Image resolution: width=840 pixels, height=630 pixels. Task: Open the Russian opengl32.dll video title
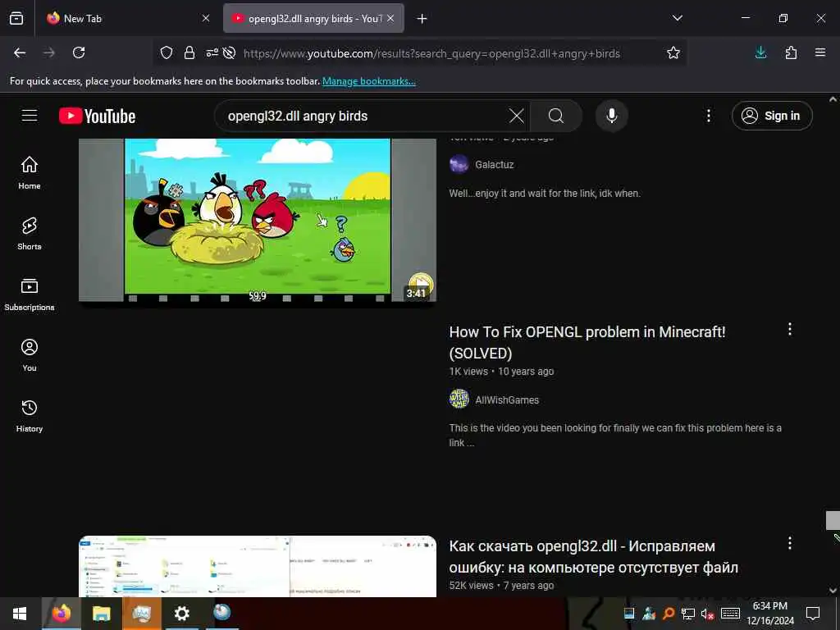click(594, 557)
